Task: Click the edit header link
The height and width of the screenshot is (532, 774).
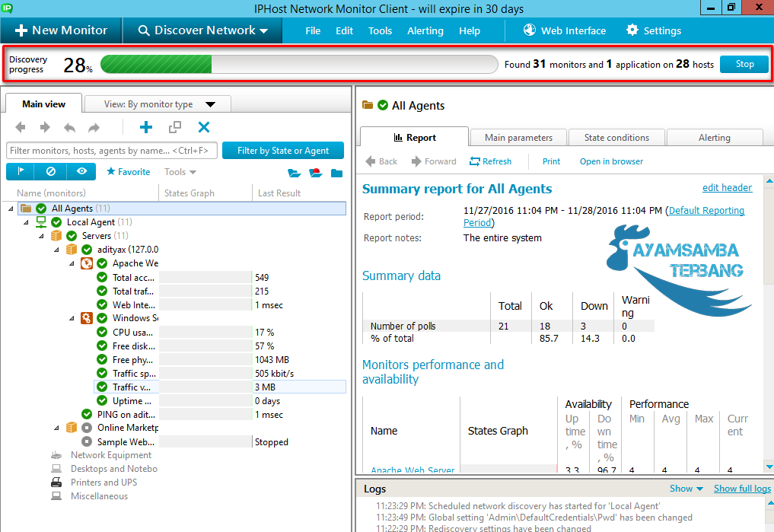Action: pos(727,187)
